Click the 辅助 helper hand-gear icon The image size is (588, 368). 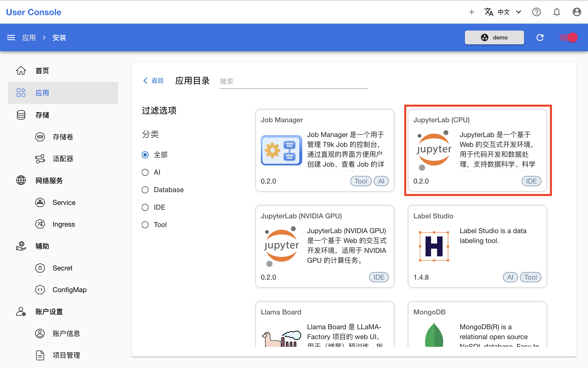[21, 246]
